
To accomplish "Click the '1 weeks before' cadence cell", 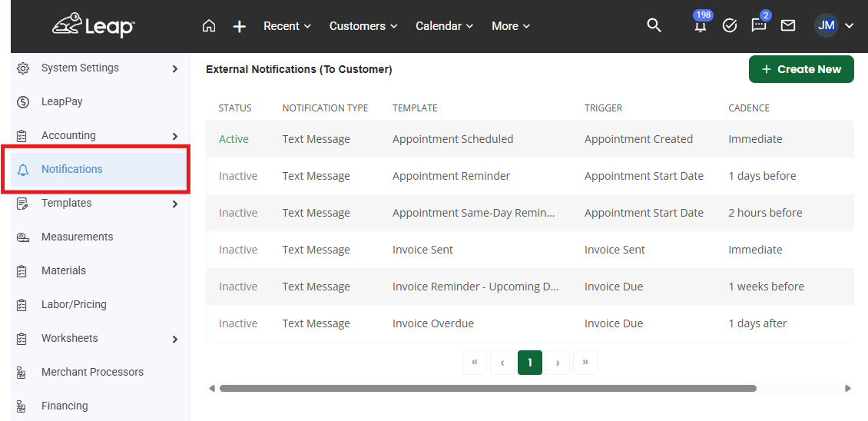I will tap(766, 287).
